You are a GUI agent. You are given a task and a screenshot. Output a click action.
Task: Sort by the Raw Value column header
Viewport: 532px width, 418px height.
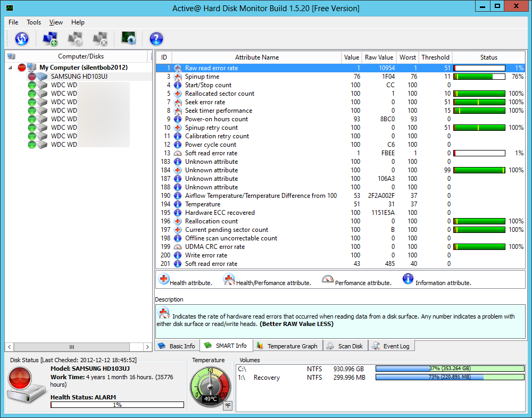click(379, 57)
